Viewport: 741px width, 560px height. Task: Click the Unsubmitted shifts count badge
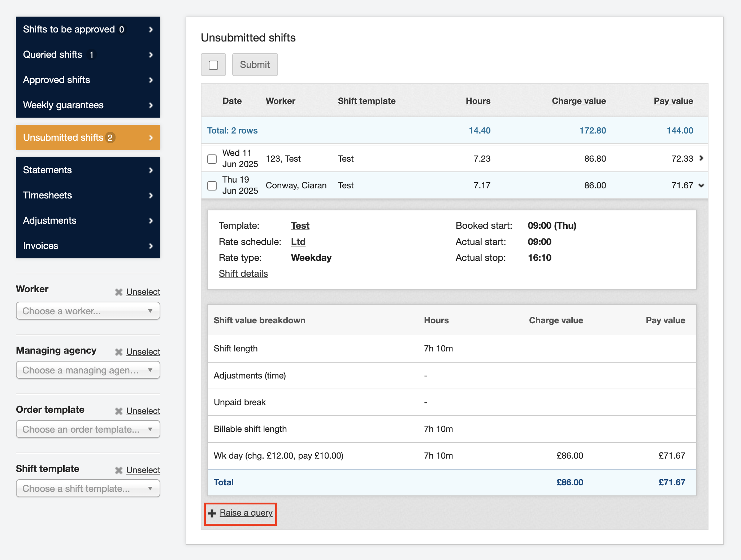[x=110, y=137]
